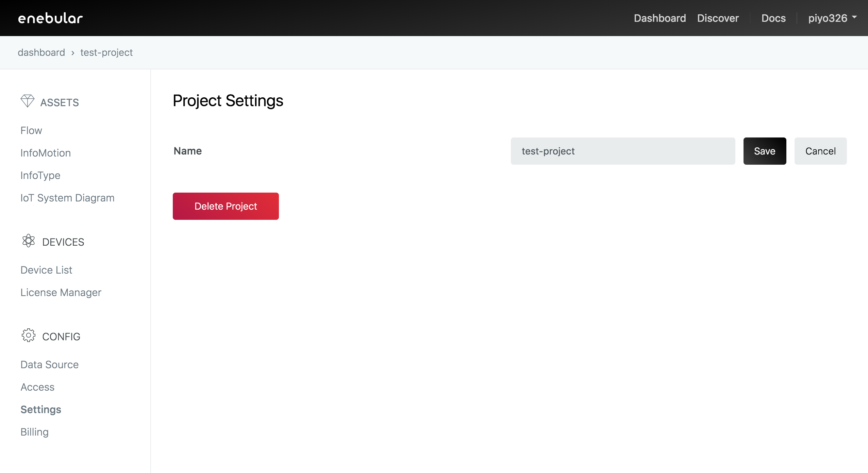Select InfoMotion in the sidebar
Viewport: 868px width, 473px height.
(x=46, y=153)
